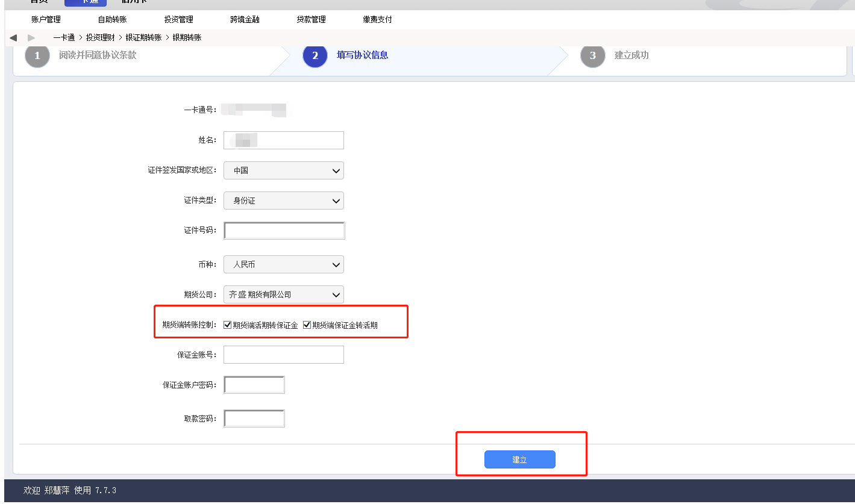The width and height of the screenshot is (855, 504).
Task: Open the 币种 currency dropdown
Action: point(283,264)
